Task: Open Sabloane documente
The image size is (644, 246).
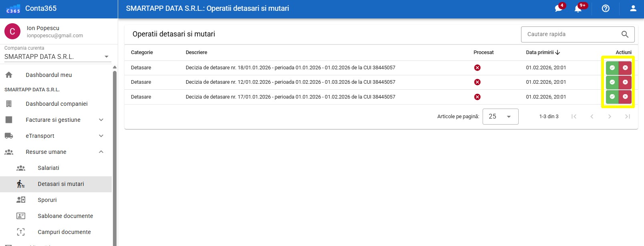Action: click(65, 216)
